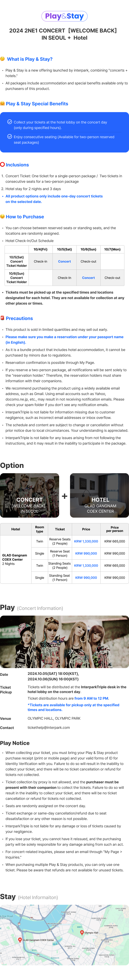Click the Hotel GLAD Gangnam option thumbnail
The width and height of the screenshot is (129, 980).
pyautogui.click(x=100, y=495)
